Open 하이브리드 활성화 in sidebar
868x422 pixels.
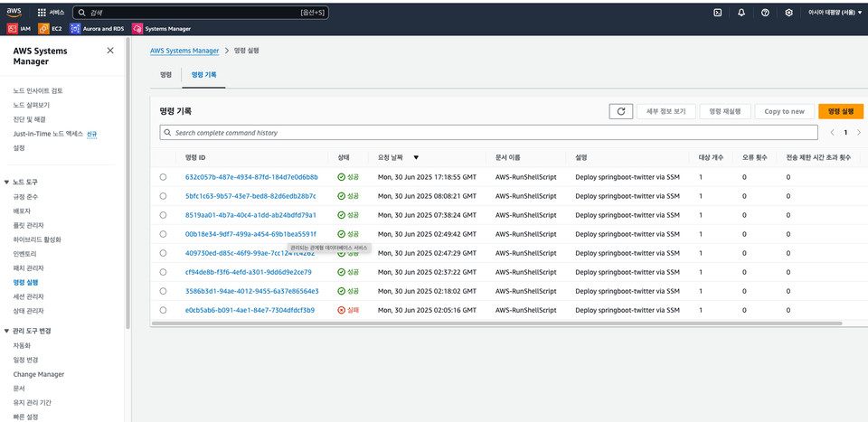[x=37, y=239]
